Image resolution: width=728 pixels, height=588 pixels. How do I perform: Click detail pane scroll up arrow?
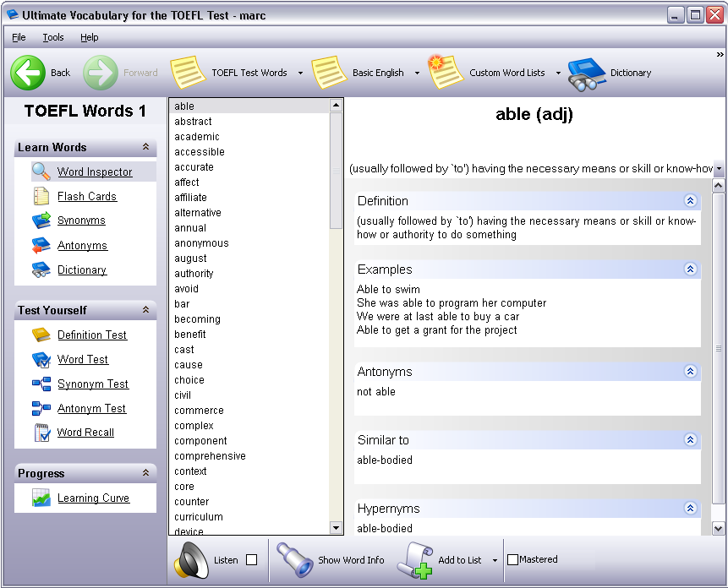click(718, 186)
